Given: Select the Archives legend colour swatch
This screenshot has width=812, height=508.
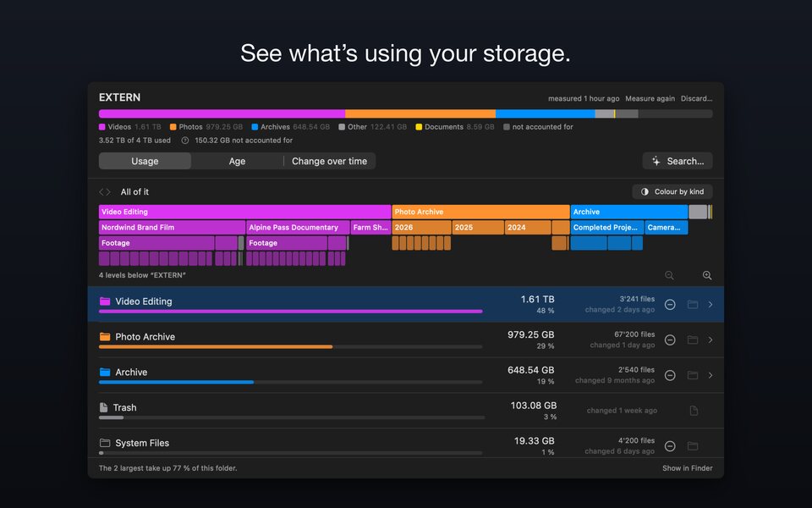Looking at the screenshot, I should 255,127.
